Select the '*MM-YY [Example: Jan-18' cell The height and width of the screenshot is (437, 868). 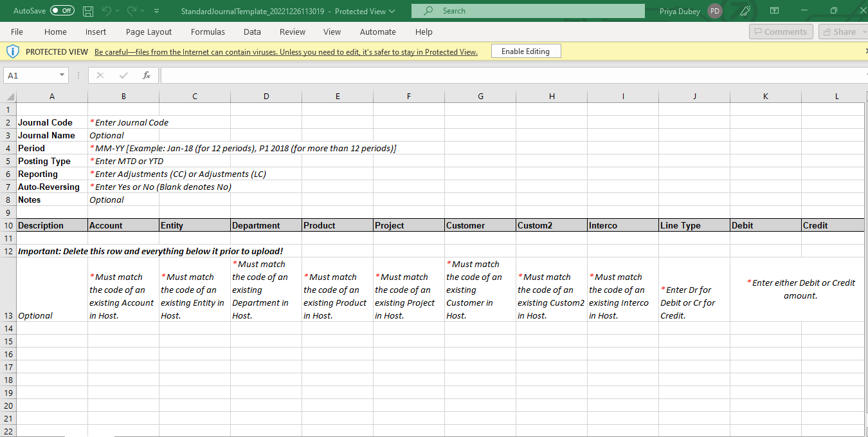[x=123, y=148]
